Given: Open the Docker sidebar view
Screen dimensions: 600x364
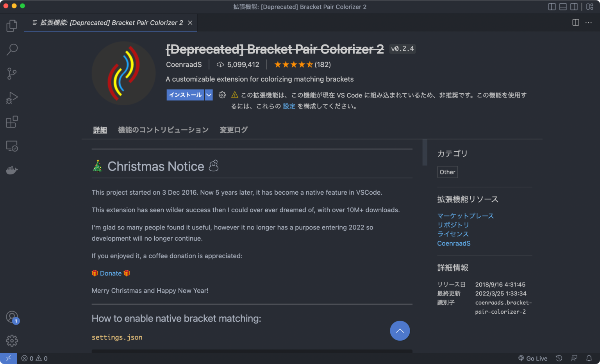Looking at the screenshot, I should coord(12,170).
